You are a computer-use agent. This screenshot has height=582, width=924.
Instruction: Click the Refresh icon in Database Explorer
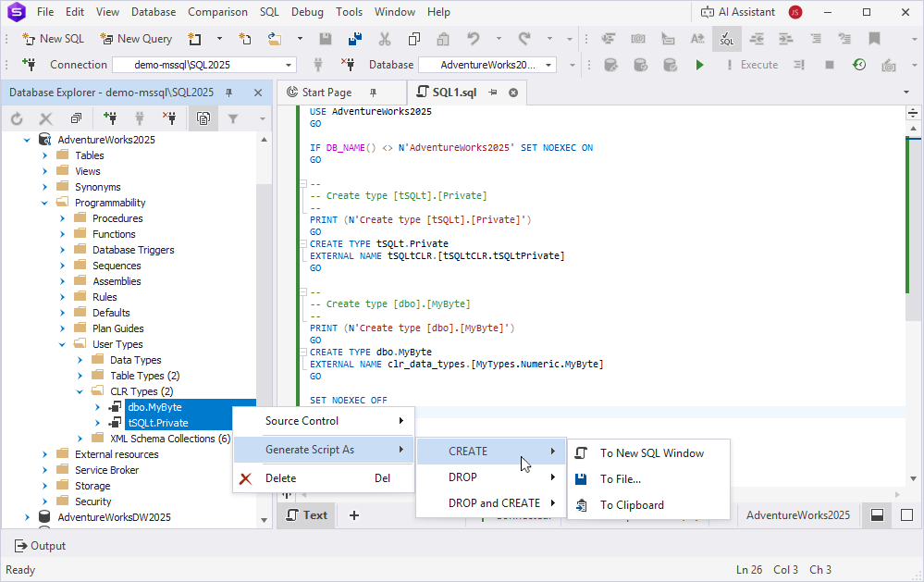tap(17, 119)
